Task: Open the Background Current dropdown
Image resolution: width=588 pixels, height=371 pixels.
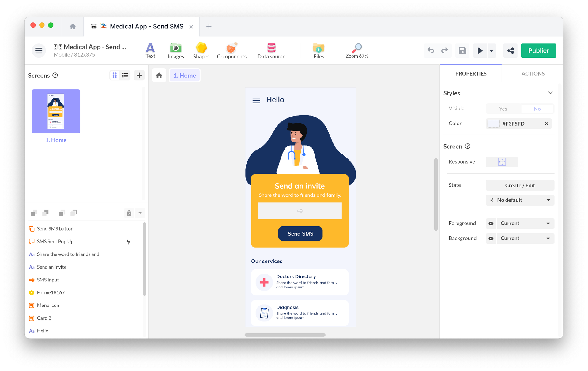Action: coord(526,239)
